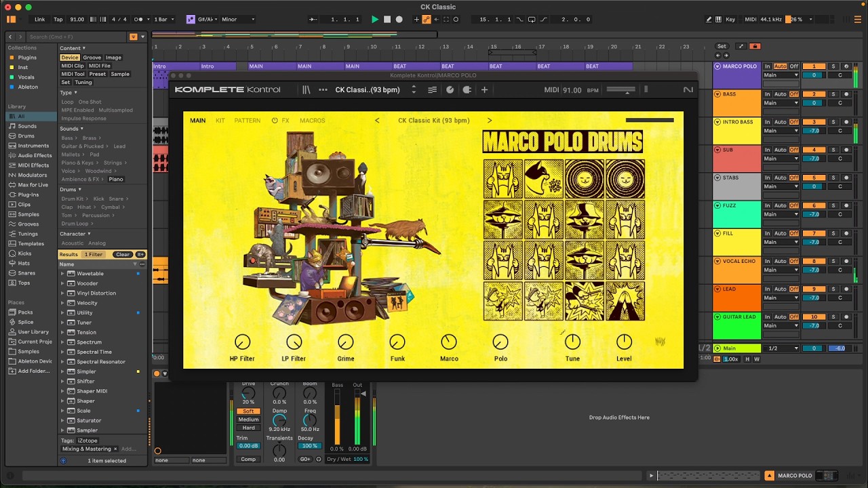Select the MAIN tab in Marco Polo
This screenshot has width=868, height=488.
(x=198, y=121)
